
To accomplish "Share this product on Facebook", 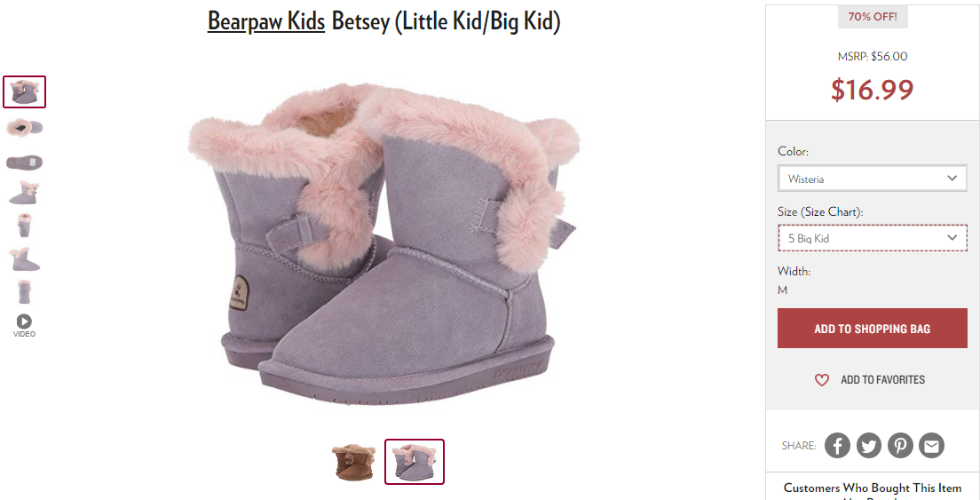I will tap(837, 446).
